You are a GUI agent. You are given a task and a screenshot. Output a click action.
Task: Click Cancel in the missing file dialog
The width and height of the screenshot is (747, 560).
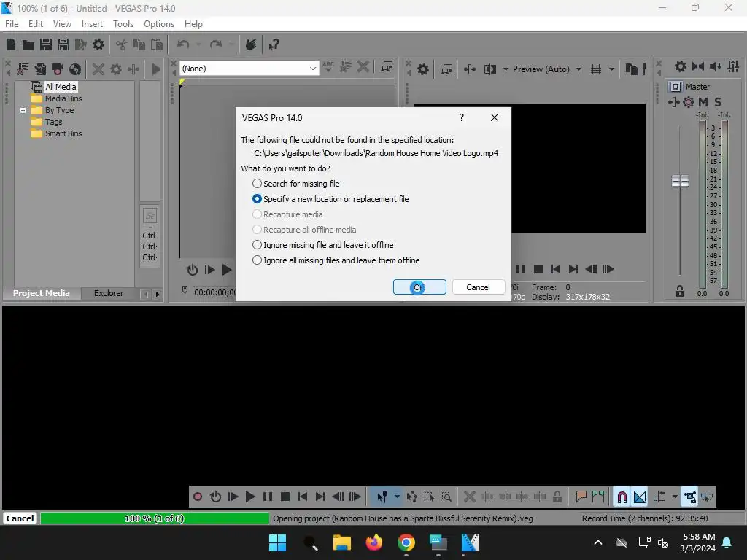pos(479,287)
